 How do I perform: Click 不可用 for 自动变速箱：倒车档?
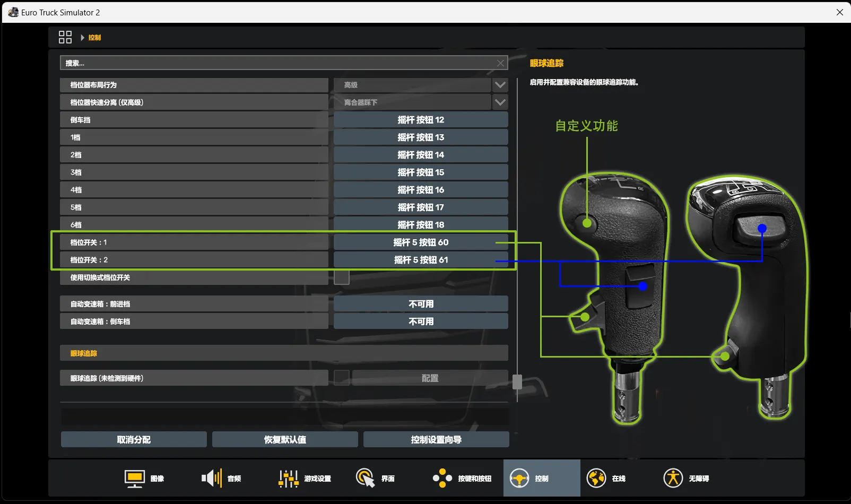[421, 321]
